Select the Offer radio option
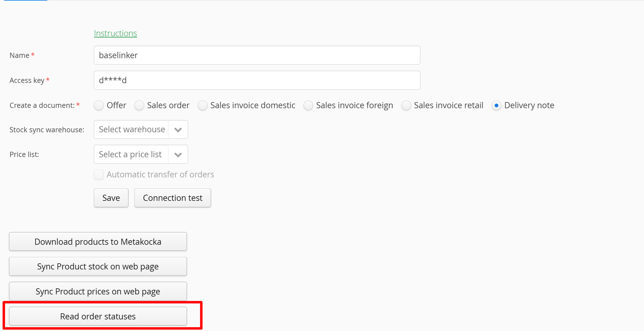The image size is (644, 331). [x=99, y=105]
